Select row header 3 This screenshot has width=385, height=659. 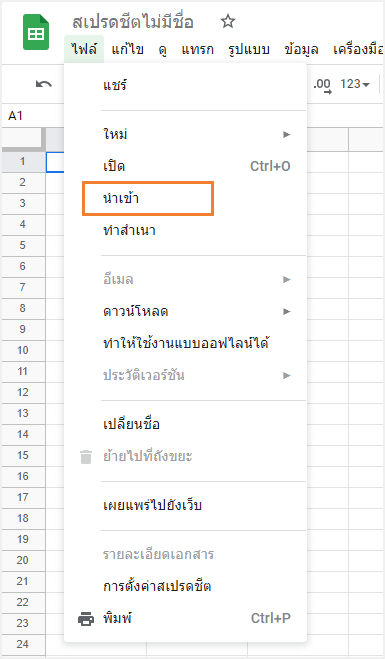coord(23,203)
